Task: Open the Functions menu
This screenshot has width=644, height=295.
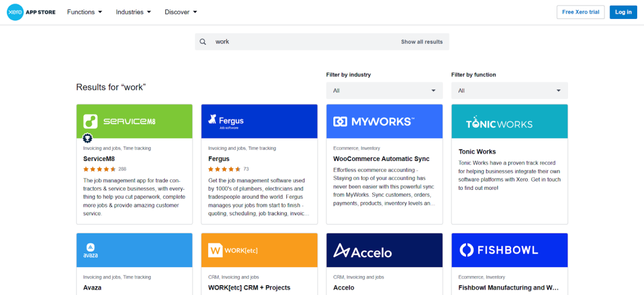Action: tap(85, 12)
